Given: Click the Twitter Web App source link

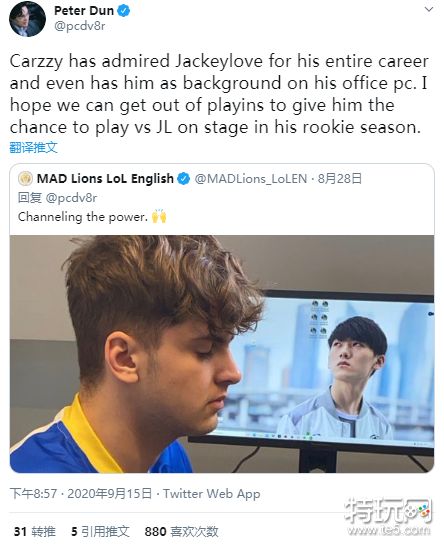Looking at the screenshot, I should (x=212, y=493).
